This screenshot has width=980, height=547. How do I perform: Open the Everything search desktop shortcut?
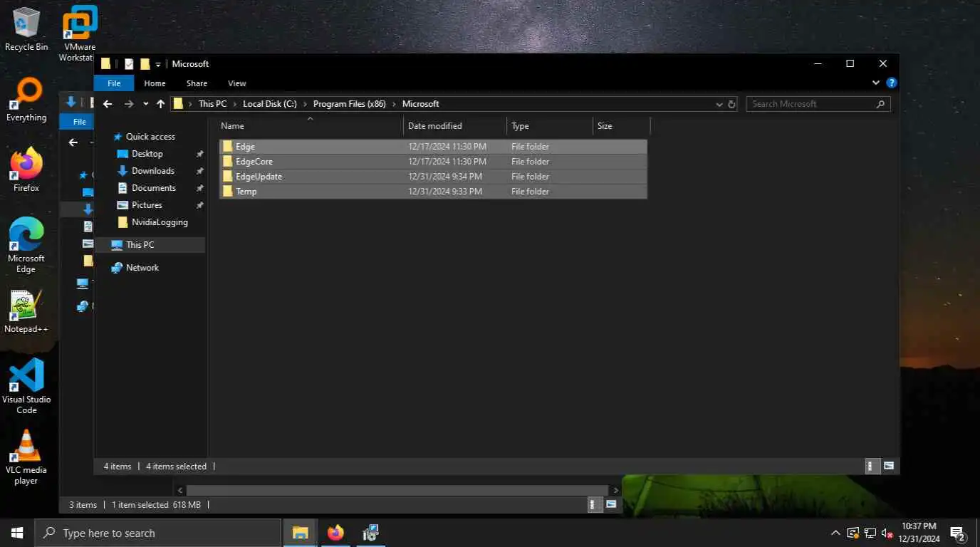(x=26, y=100)
